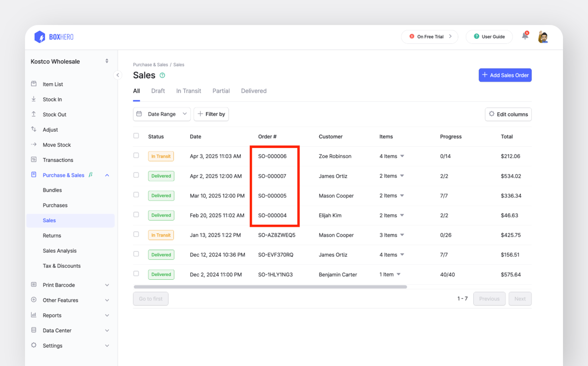Select all orders with the header checkbox
The image size is (588, 366).
pyautogui.click(x=136, y=136)
